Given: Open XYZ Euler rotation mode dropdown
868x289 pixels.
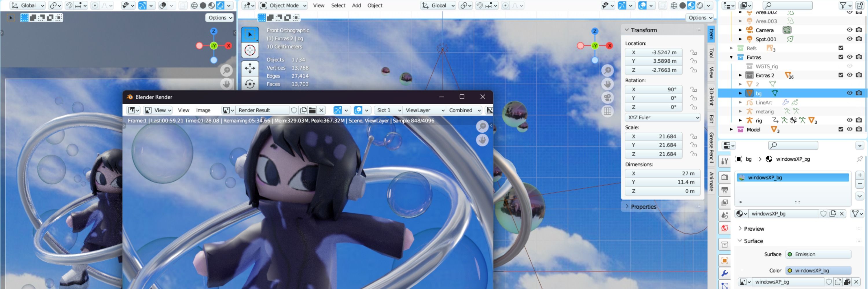Looking at the screenshot, I should (x=662, y=118).
